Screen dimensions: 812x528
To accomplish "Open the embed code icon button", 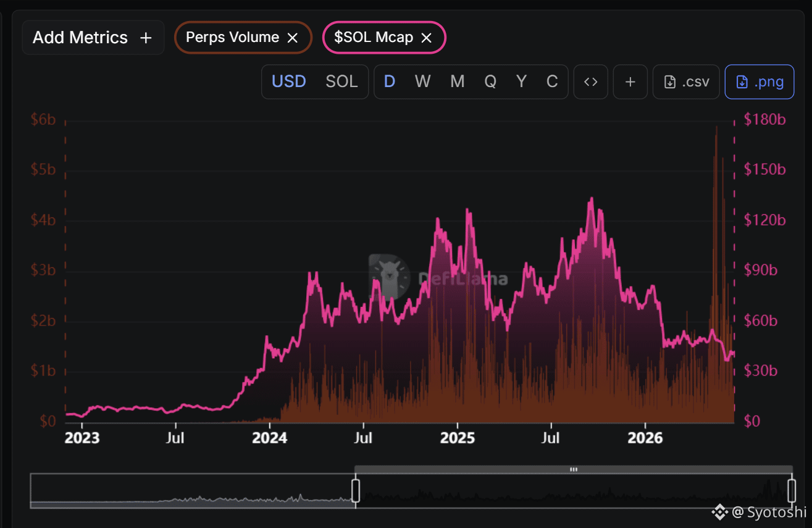I will (591, 82).
